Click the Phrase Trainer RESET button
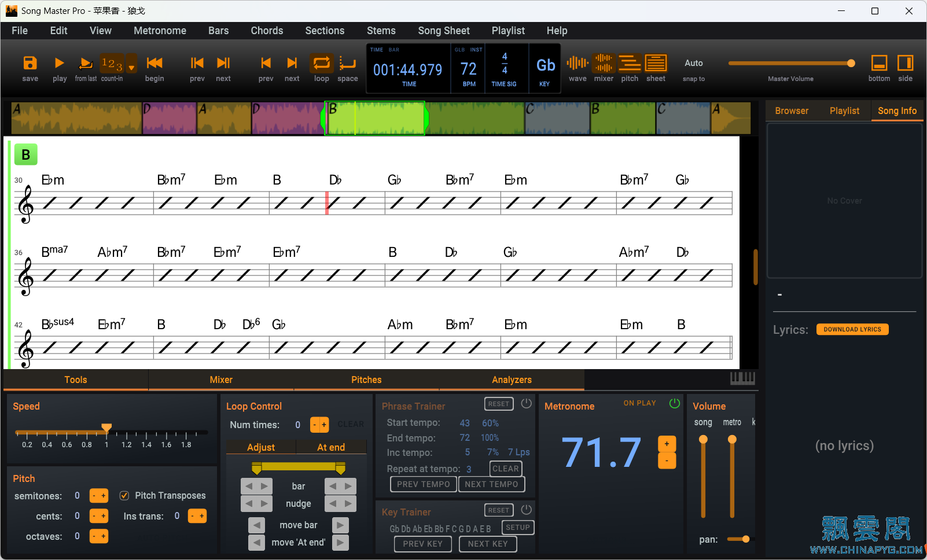This screenshot has height=560, width=927. coord(499,404)
